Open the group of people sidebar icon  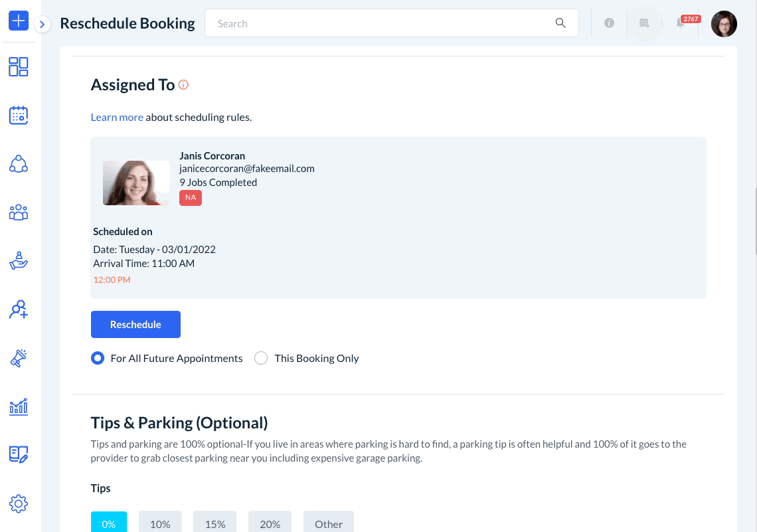click(x=19, y=213)
